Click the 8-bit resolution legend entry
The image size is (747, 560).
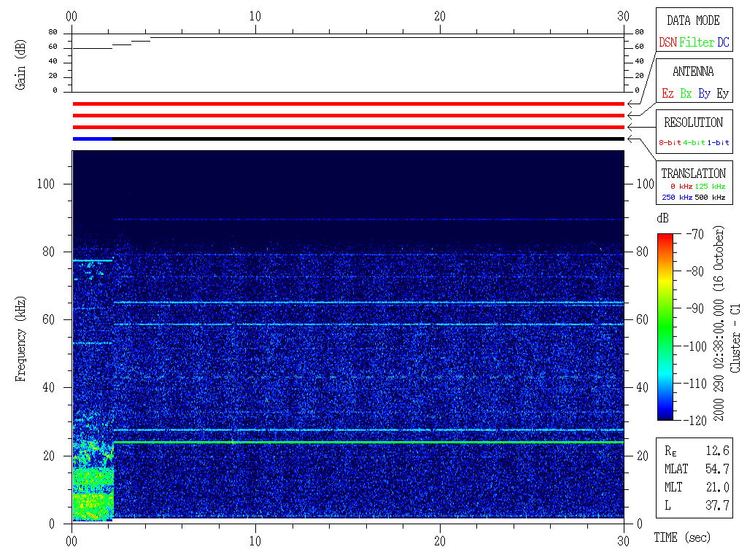pyautogui.click(x=670, y=143)
